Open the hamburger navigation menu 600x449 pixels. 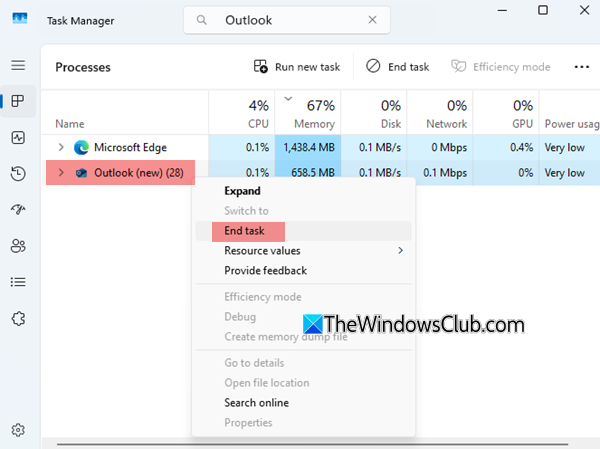point(18,65)
